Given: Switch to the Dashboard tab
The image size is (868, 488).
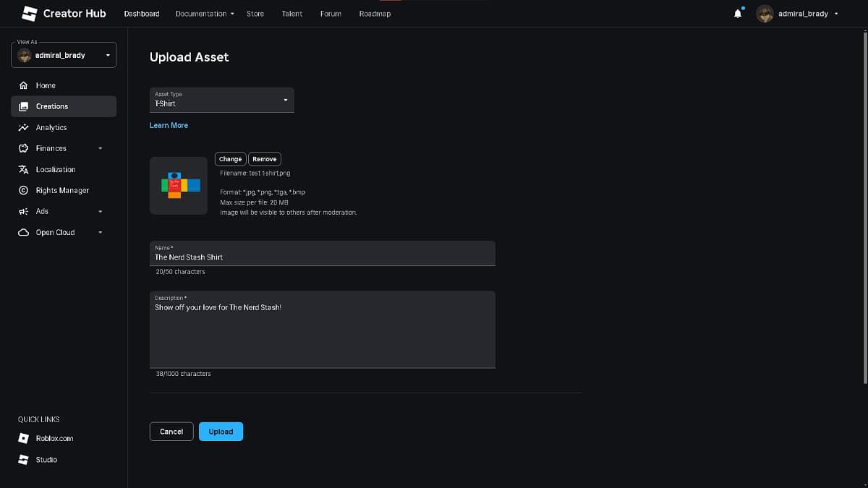Looking at the screenshot, I should [142, 13].
